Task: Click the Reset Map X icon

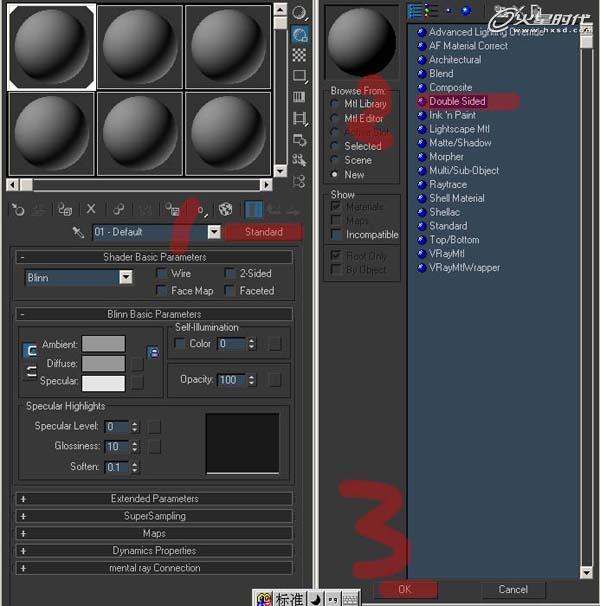Action: tap(91, 209)
